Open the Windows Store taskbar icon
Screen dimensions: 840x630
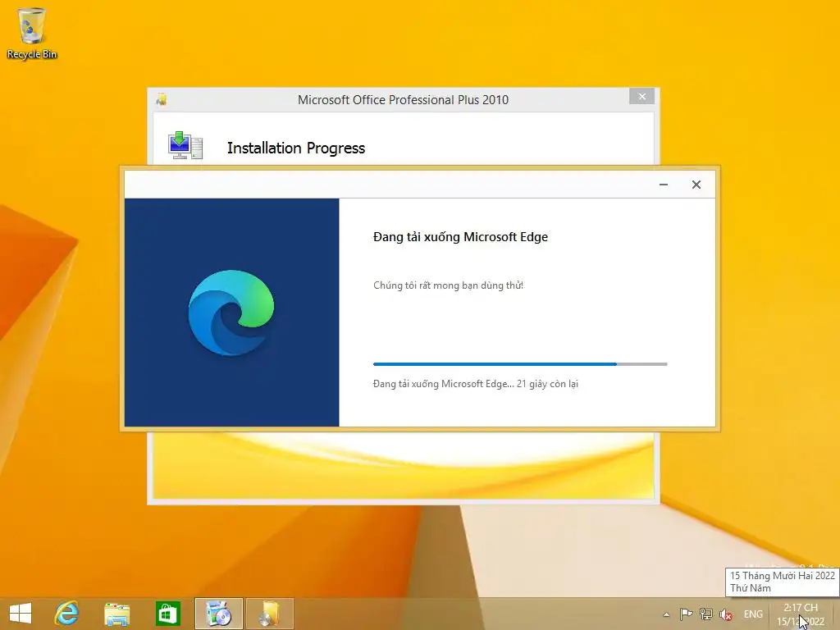tap(167, 614)
